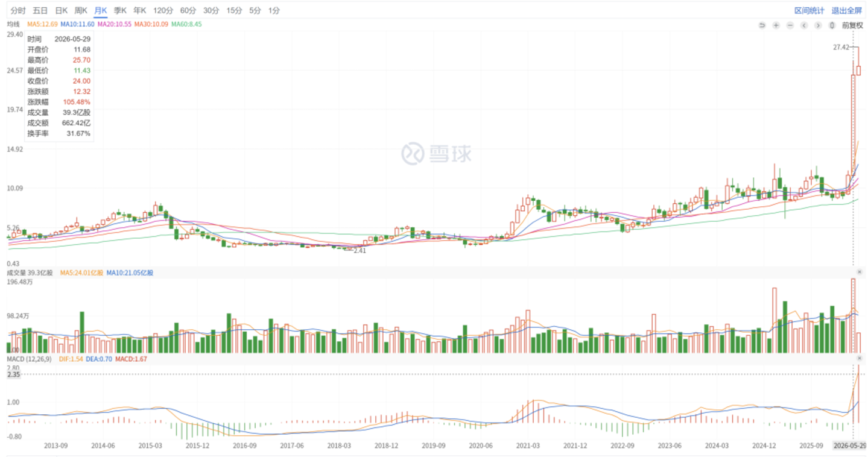
Task: Click the 29.40 price axis label
Action: point(14,34)
